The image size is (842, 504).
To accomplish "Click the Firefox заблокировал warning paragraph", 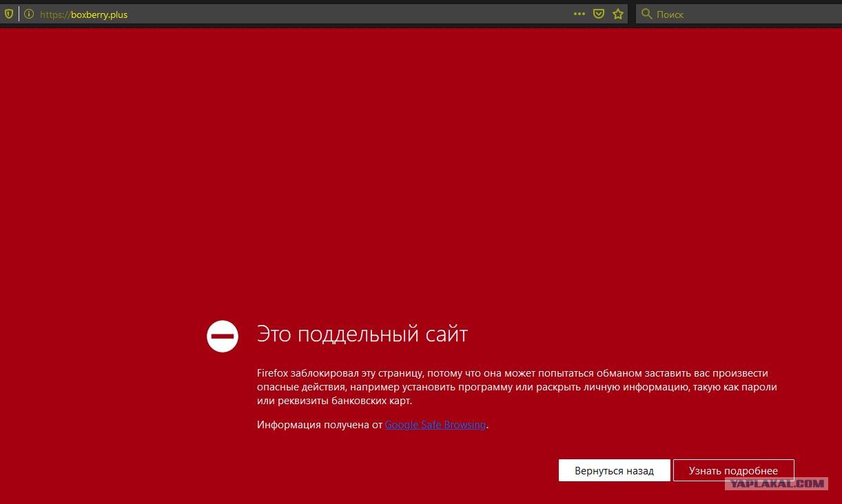I will (x=517, y=387).
